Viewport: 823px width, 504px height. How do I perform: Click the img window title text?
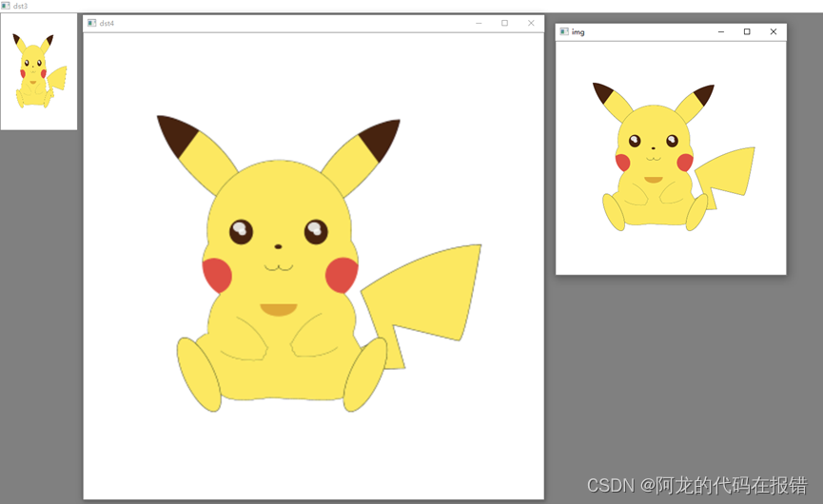578,32
